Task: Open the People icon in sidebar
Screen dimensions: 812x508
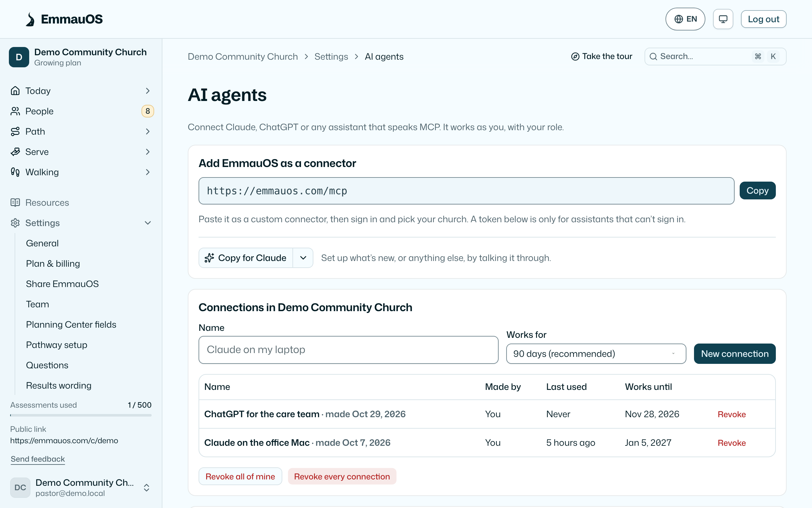Action: [x=15, y=111]
